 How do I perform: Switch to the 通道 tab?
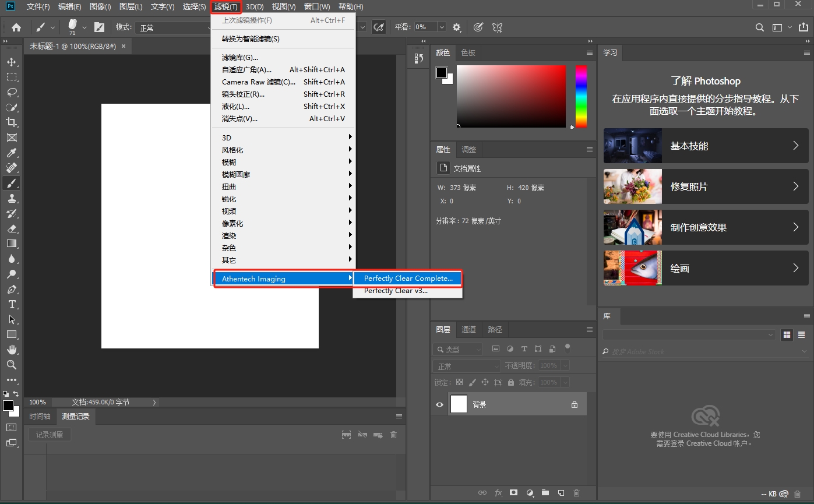(469, 329)
